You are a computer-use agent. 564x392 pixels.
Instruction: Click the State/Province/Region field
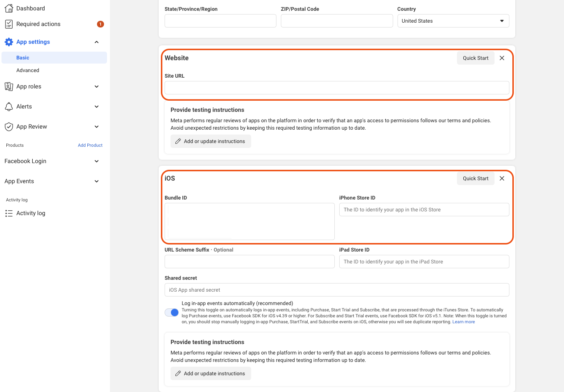click(220, 21)
